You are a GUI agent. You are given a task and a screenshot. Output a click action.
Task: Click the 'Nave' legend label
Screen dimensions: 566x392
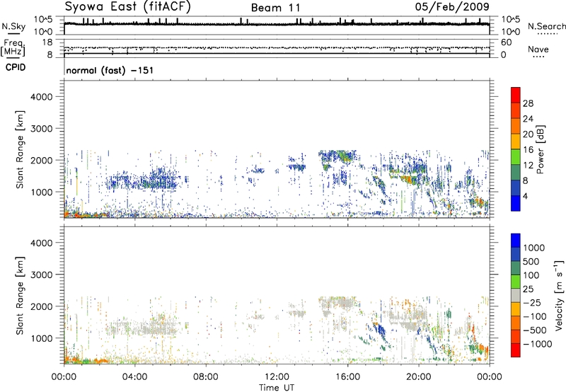(x=538, y=50)
